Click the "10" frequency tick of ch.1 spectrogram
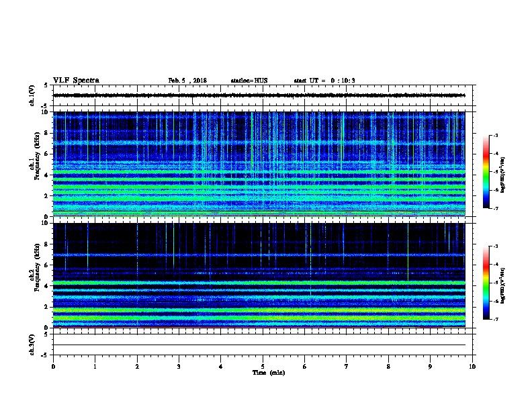This screenshot has width=532, height=411. click(x=44, y=112)
